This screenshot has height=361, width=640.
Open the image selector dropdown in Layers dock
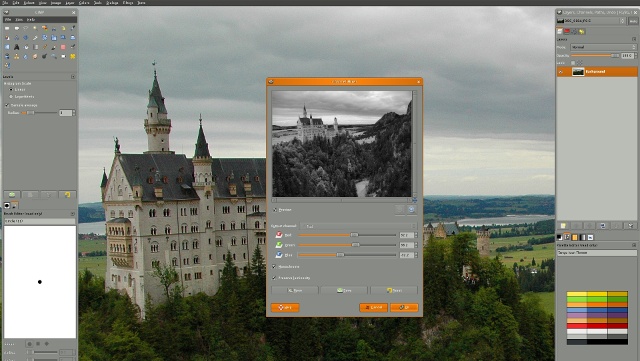591,20
